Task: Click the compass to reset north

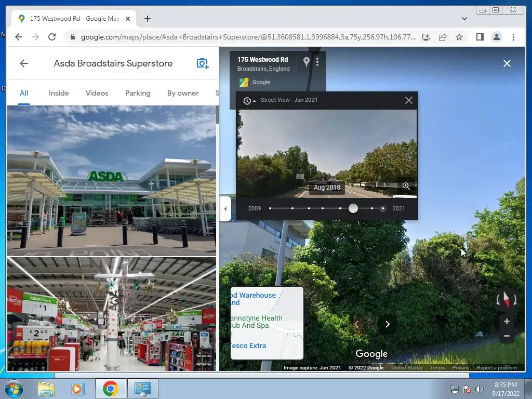Action: (507, 299)
